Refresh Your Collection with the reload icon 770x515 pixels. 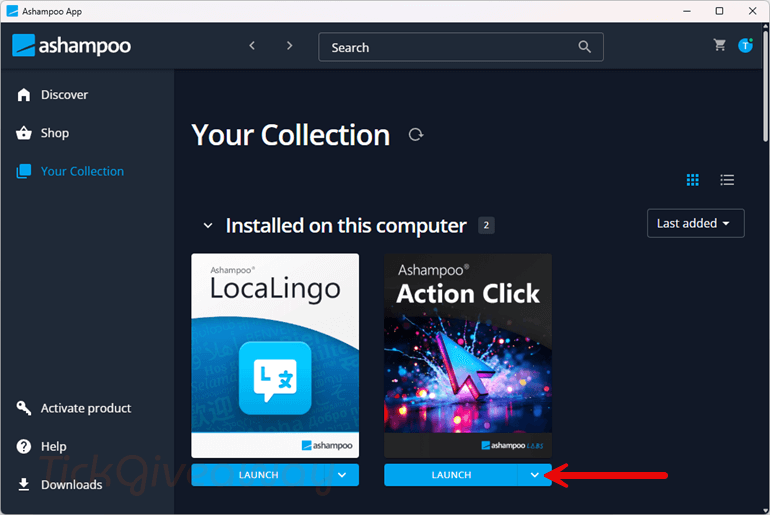click(416, 135)
